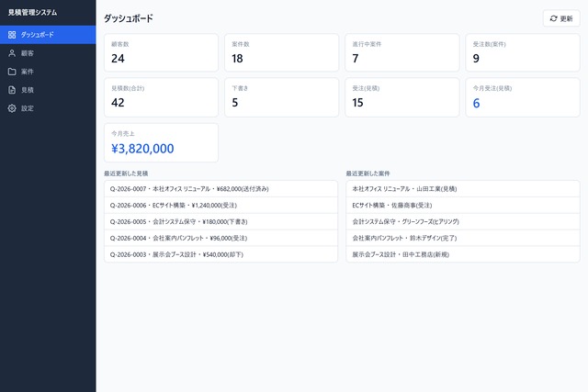Click the ダッシュボード grid icon in sidebar
The image size is (588, 392).
point(12,35)
